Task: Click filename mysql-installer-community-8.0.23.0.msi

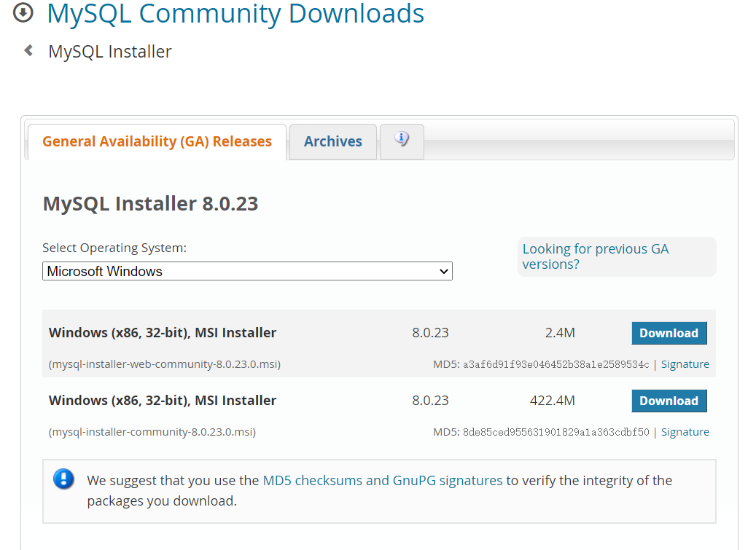Action: point(152,432)
